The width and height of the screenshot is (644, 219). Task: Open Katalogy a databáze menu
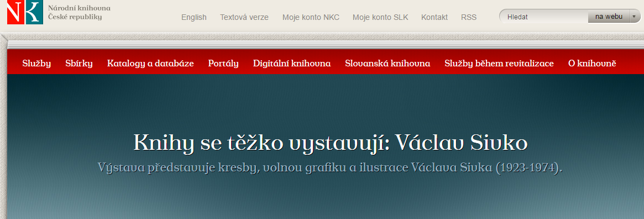click(x=150, y=64)
